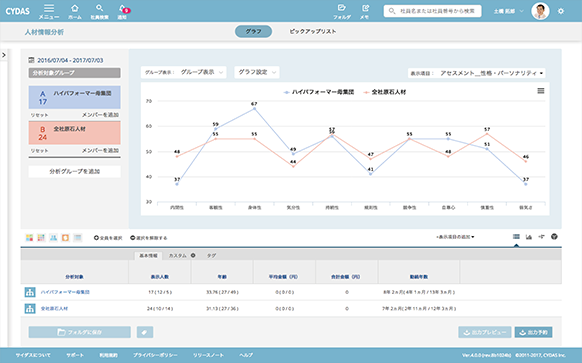Click the user profile avatar photo
The width and height of the screenshot is (582, 363).
pyautogui.click(x=540, y=11)
